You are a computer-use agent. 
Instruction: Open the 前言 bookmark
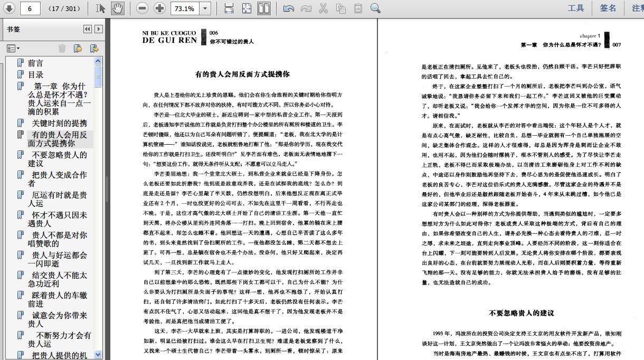pyautogui.click(x=36, y=63)
